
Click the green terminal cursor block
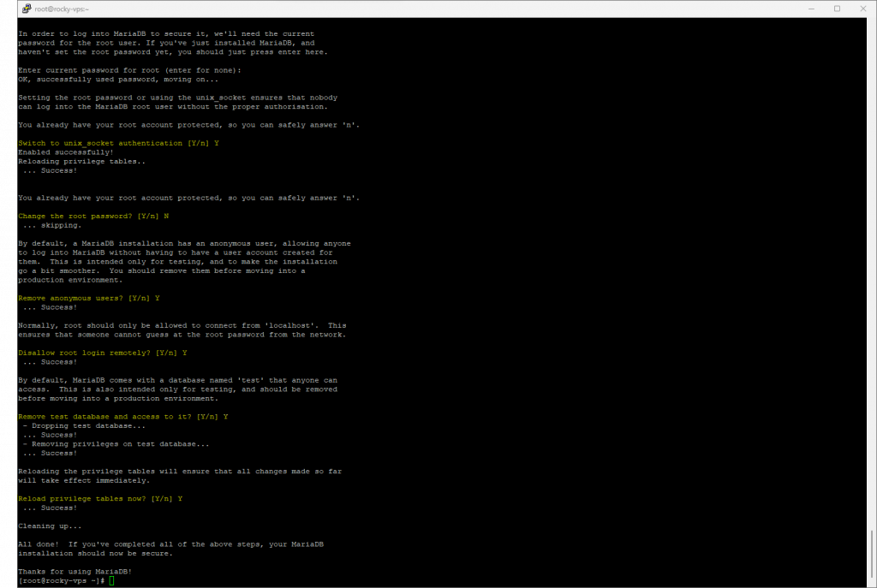point(111,580)
